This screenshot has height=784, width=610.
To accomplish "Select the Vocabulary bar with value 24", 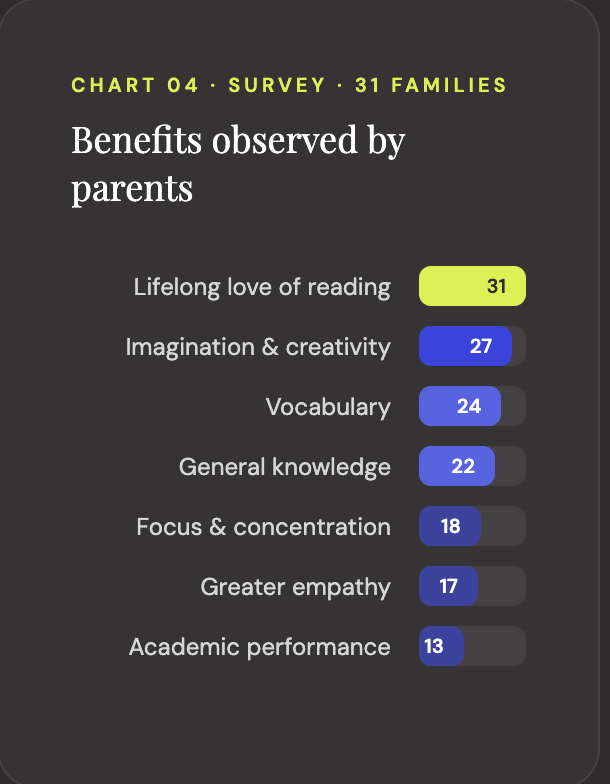I will [459, 406].
